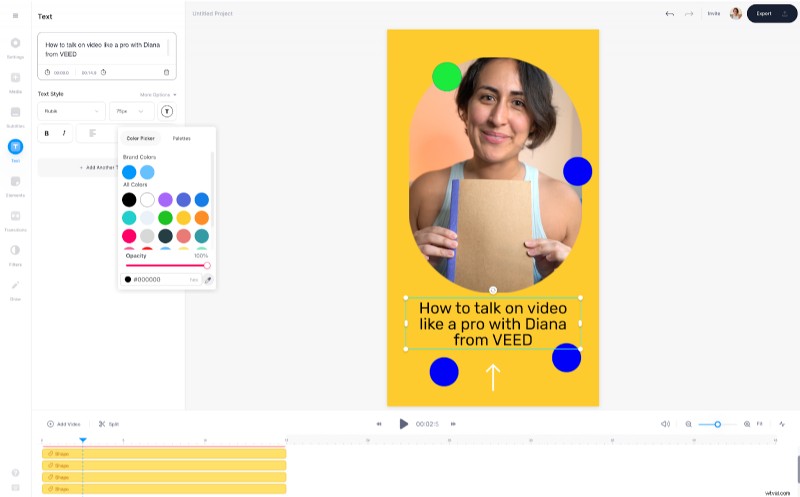The image size is (800, 497).
Task: Export the project
Action: [x=772, y=14]
